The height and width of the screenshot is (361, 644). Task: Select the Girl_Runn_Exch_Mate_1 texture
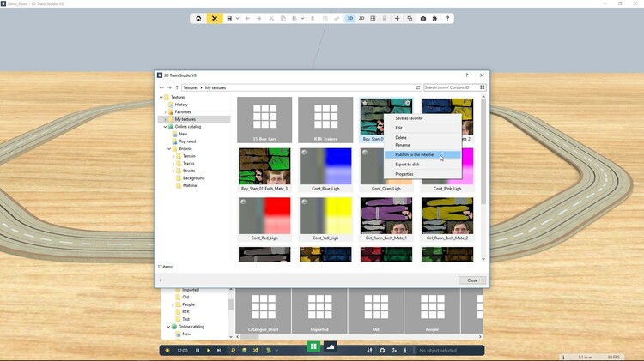[x=386, y=219]
